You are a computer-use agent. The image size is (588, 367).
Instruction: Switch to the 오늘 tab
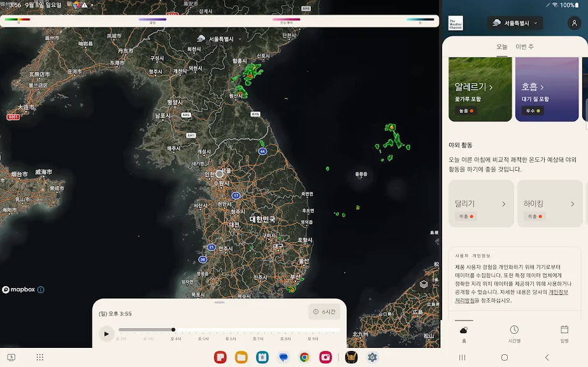pyautogui.click(x=502, y=47)
